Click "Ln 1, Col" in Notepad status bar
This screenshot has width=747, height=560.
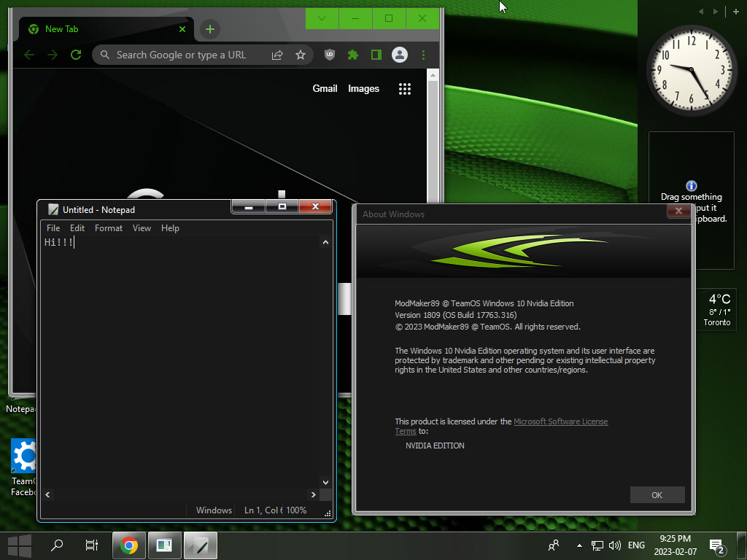click(x=261, y=510)
